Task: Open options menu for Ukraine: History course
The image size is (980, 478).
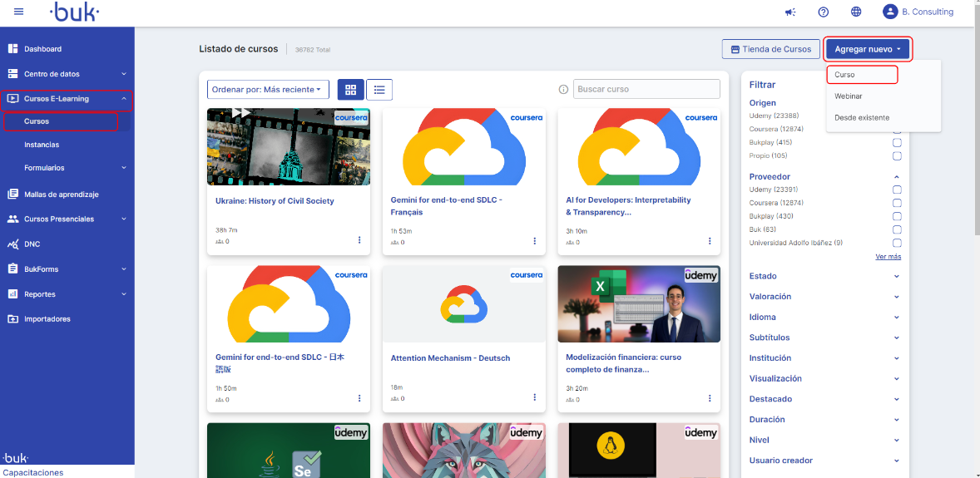Action: click(x=359, y=240)
